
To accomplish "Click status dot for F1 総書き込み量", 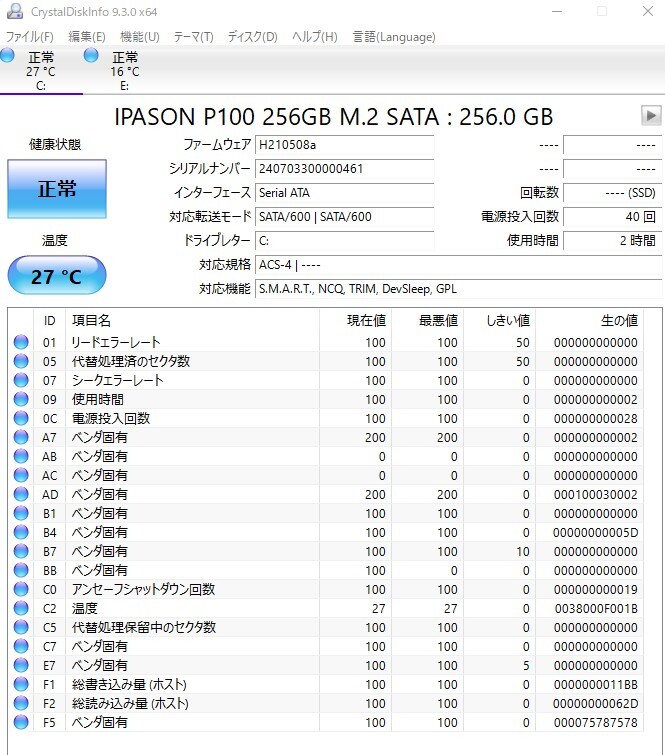I will (21, 685).
